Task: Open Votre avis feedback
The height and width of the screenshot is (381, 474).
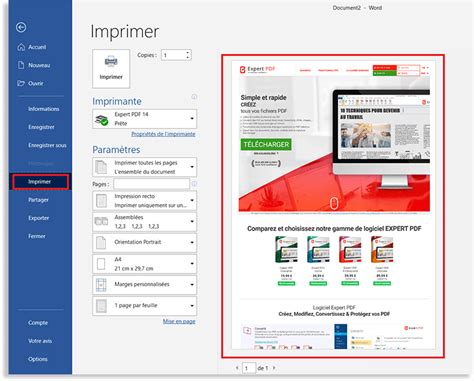Action: (40, 341)
